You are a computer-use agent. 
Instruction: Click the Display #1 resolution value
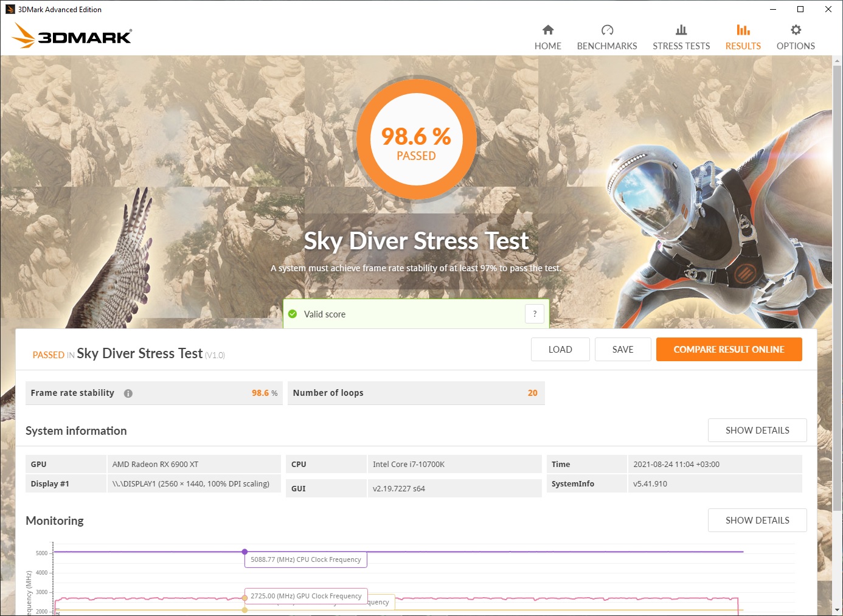pyautogui.click(x=191, y=484)
